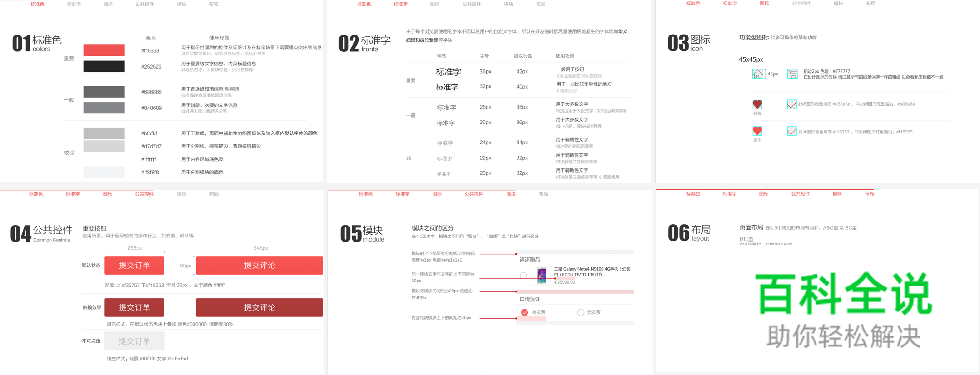The height and width of the screenshot is (375, 980).
Task: Click the touch-effect dark 提交订单 button
Action: (x=134, y=307)
